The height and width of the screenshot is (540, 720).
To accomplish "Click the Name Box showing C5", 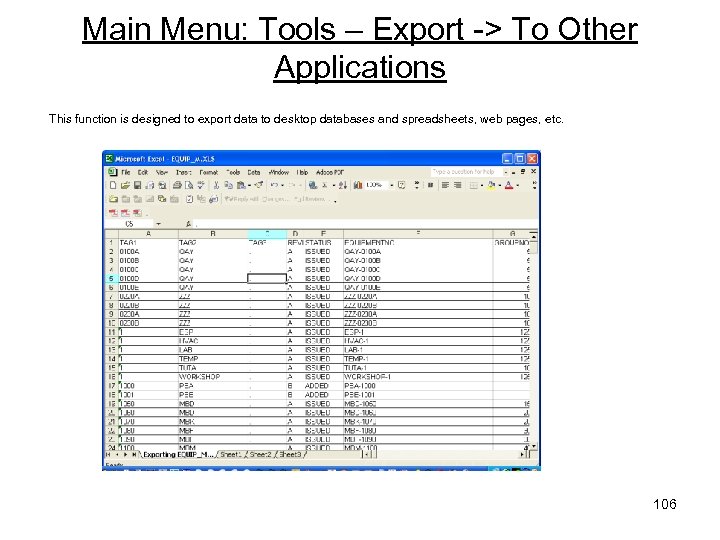I will point(129,224).
